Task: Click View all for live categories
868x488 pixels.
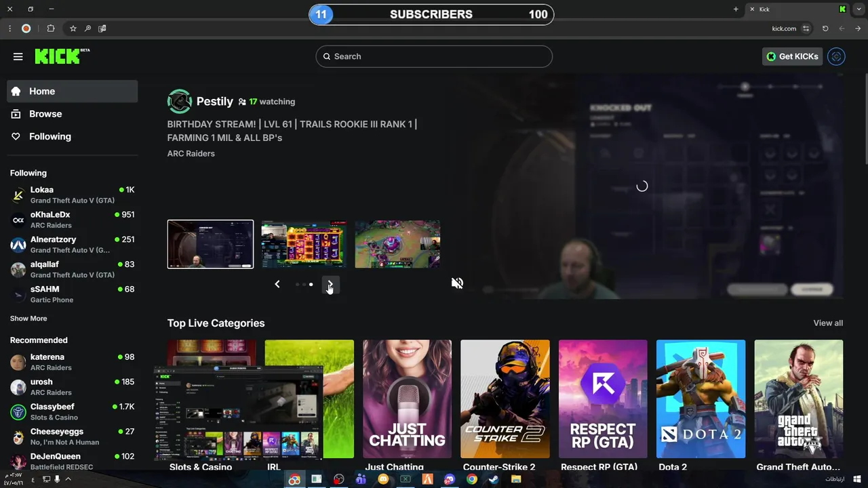Action: click(x=828, y=323)
